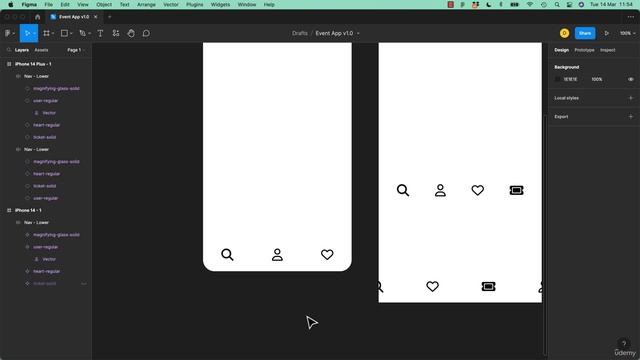
Task: Switch to the Inspect tab
Action: coord(607,50)
